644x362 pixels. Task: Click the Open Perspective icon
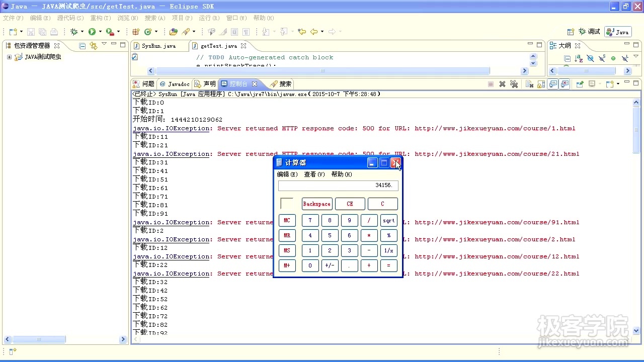click(x=571, y=32)
